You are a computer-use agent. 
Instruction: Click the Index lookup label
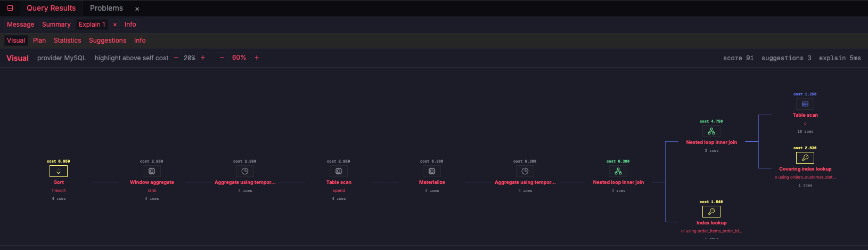coord(711,223)
